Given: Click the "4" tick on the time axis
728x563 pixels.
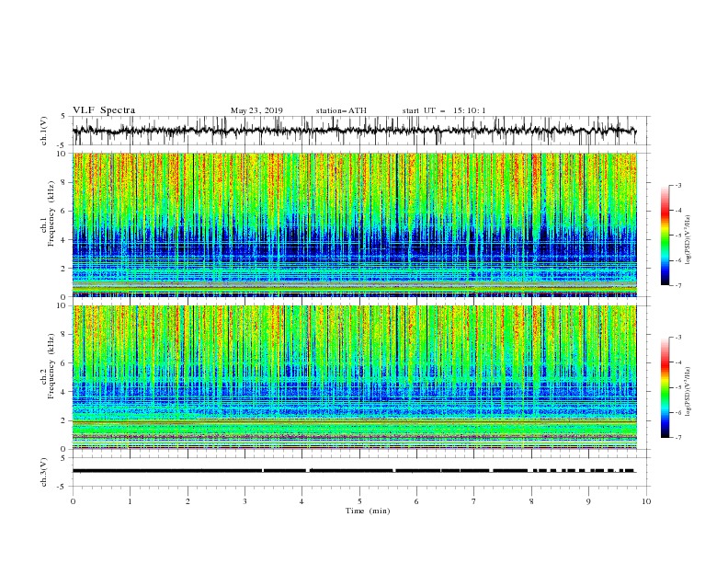Looking at the screenshot, I should [302, 501].
